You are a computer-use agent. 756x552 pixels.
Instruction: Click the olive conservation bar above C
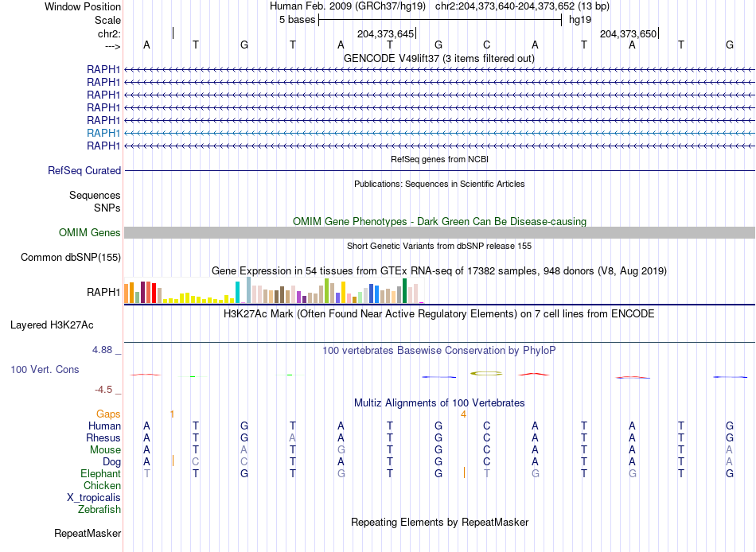(486, 373)
